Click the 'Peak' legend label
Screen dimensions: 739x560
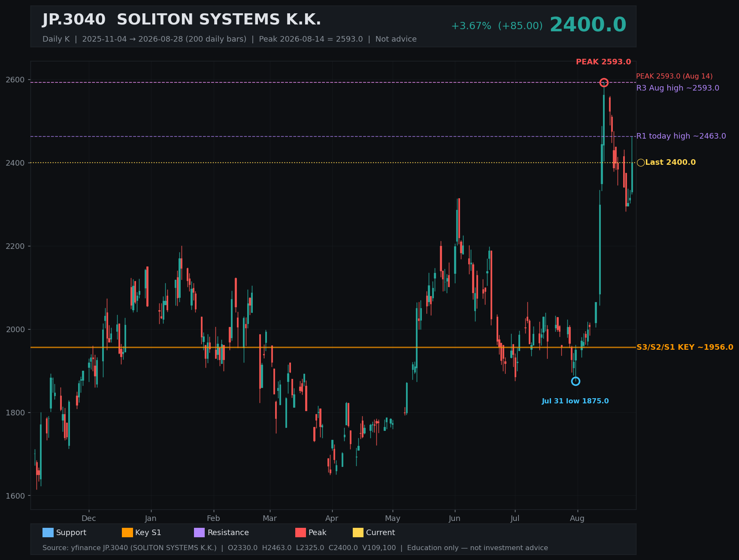(318, 533)
